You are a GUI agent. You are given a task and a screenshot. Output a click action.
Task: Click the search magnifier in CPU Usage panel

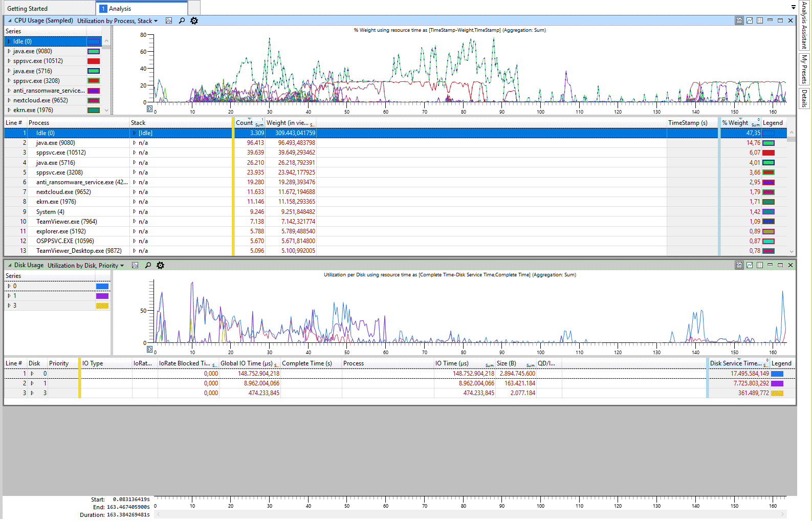pos(182,21)
